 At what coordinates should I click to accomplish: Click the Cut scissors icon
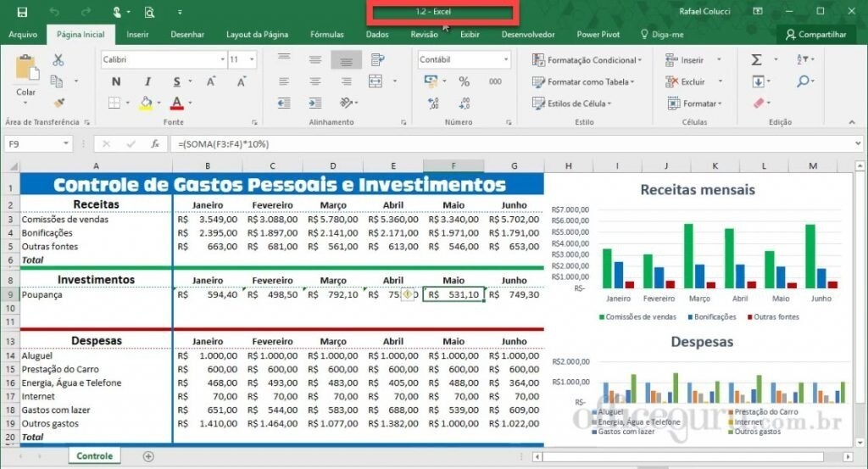pos(58,60)
